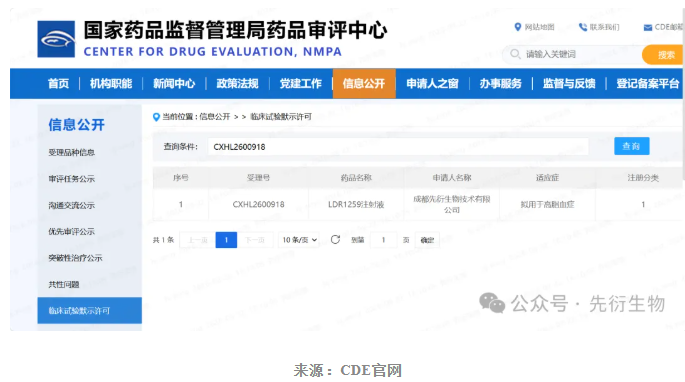Screen dimensions: 685x382
Task: Click the 适应症 column header
Action: tap(547, 177)
